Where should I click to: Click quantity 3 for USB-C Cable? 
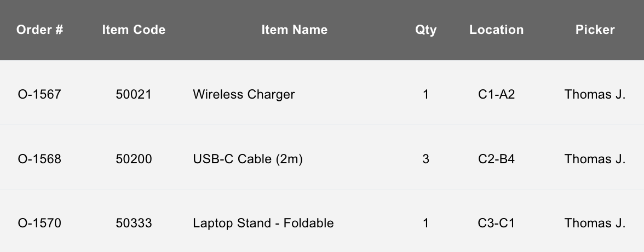(x=426, y=159)
